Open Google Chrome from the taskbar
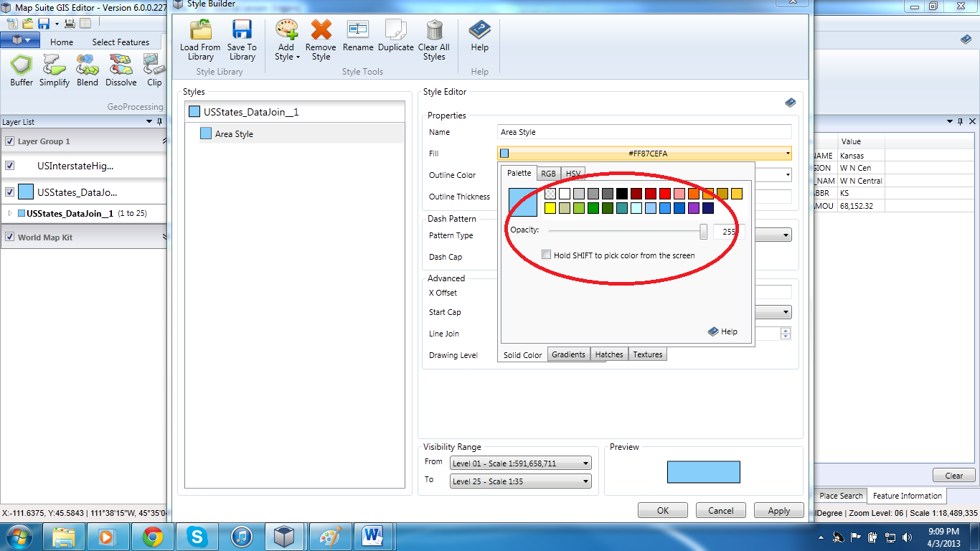 coord(152,536)
